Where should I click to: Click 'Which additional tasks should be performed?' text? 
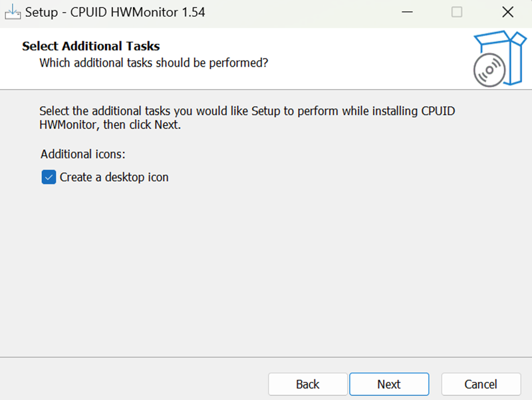click(x=154, y=63)
